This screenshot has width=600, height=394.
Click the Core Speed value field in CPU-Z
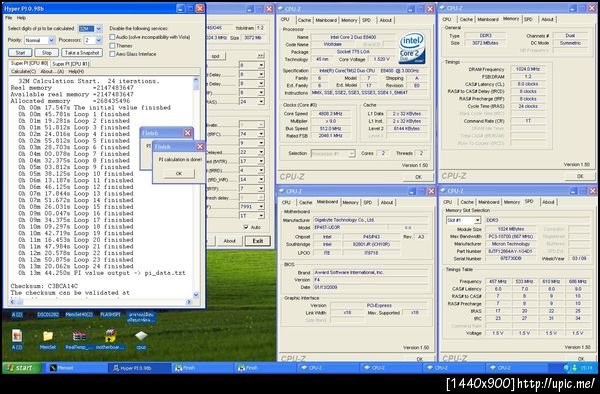(x=331, y=114)
